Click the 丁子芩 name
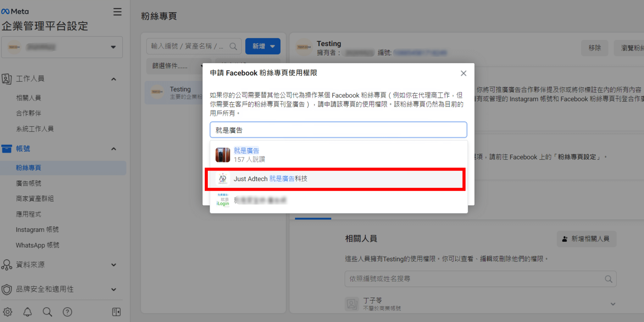 [x=373, y=301]
